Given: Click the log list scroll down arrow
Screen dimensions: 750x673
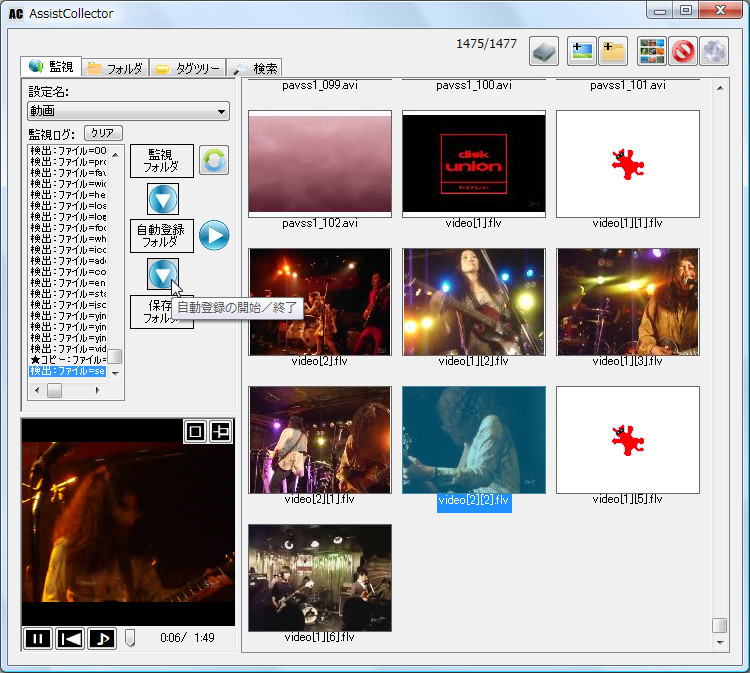Looking at the screenshot, I should coord(115,373).
